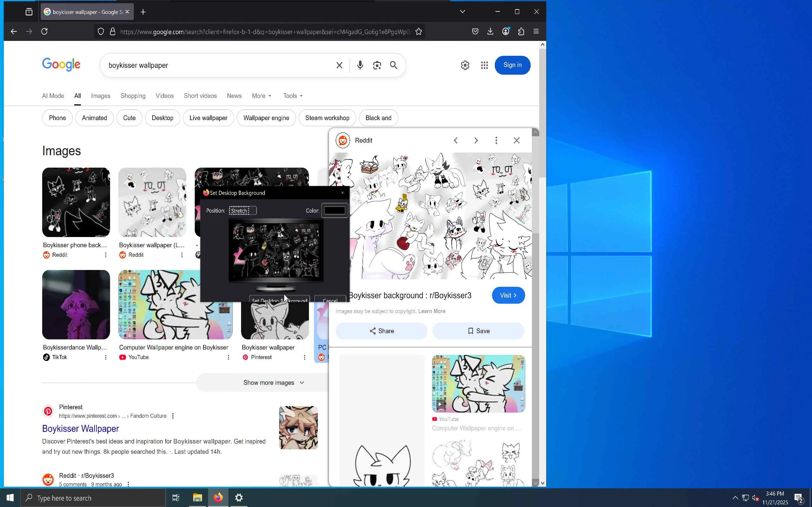Expand the More search menu
This screenshot has height=507, width=812.
click(261, 96)
